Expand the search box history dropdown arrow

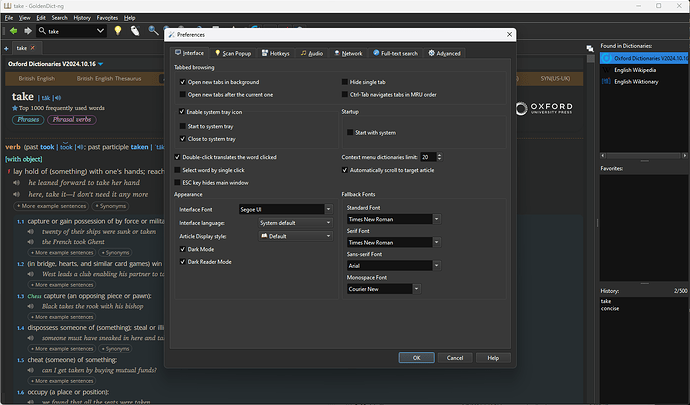(x=100, y=31)
